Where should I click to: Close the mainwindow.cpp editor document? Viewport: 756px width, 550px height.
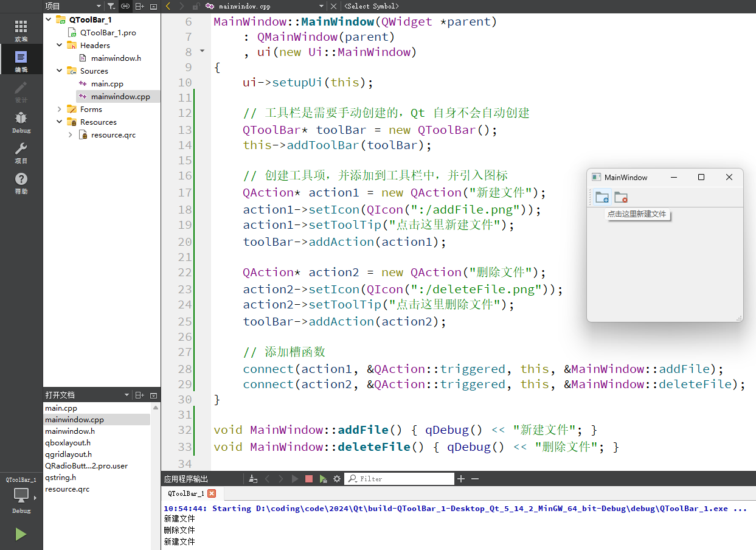333,6
